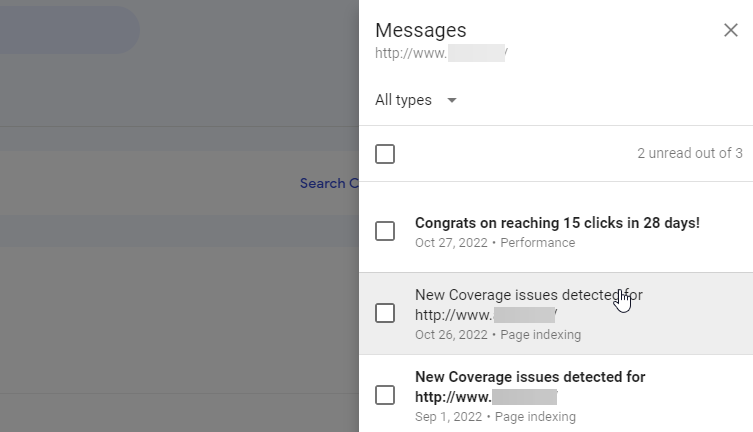Tick the select-all messages checkbox
753x432 pixels.
point(385,154)
